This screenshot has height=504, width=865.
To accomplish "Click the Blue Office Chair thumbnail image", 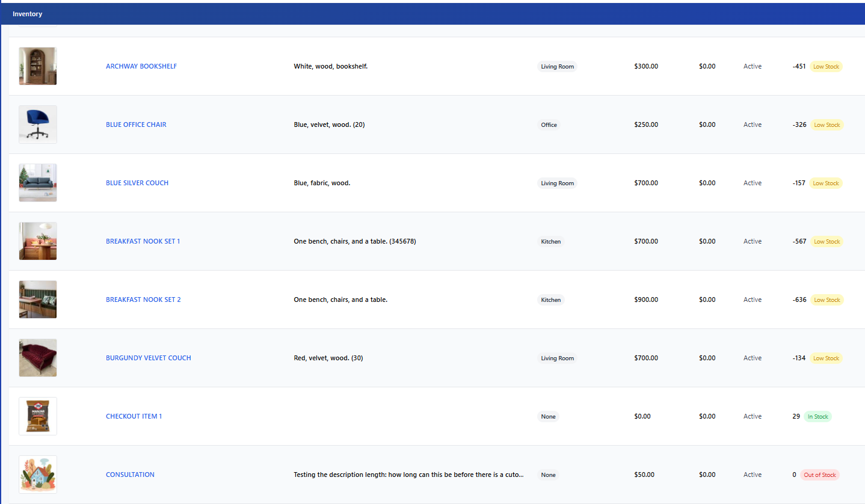I will pos(38,124).
